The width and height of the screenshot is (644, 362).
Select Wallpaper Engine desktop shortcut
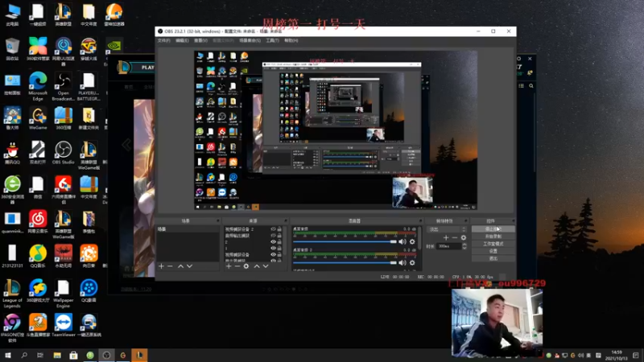(x=64, y=294)
